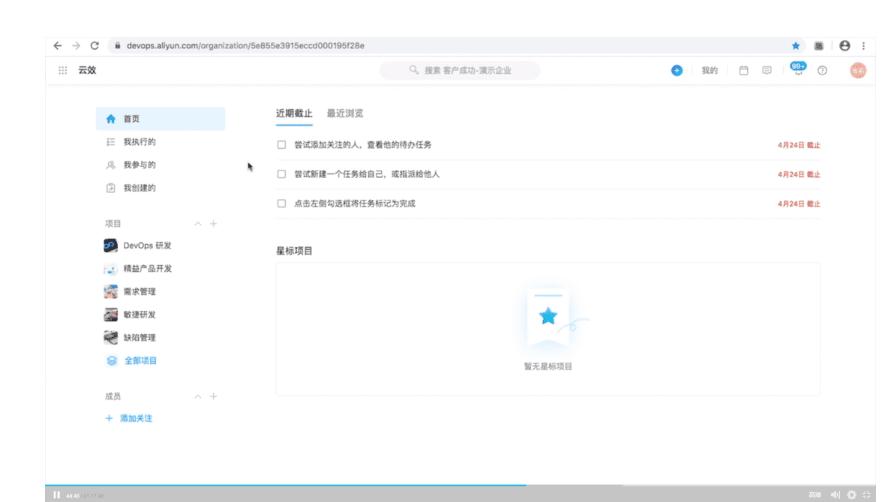Toggle video fullscreen icon
This screenshot has height=502, width=885.
point(867,495)
